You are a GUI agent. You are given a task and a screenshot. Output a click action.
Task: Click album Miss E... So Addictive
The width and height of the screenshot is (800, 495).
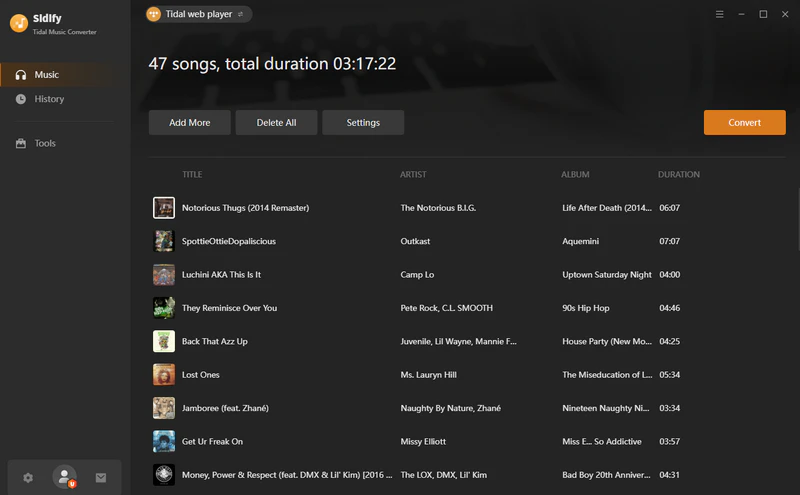602,441
